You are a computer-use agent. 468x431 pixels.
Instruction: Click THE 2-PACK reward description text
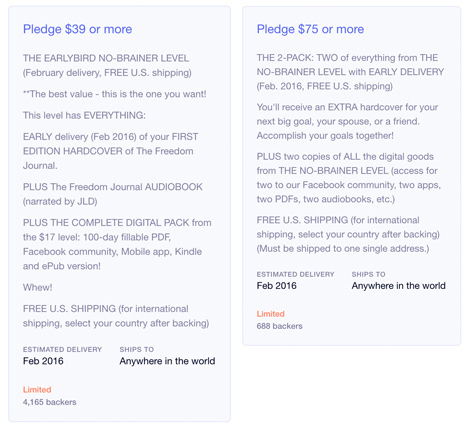[350, 72]
